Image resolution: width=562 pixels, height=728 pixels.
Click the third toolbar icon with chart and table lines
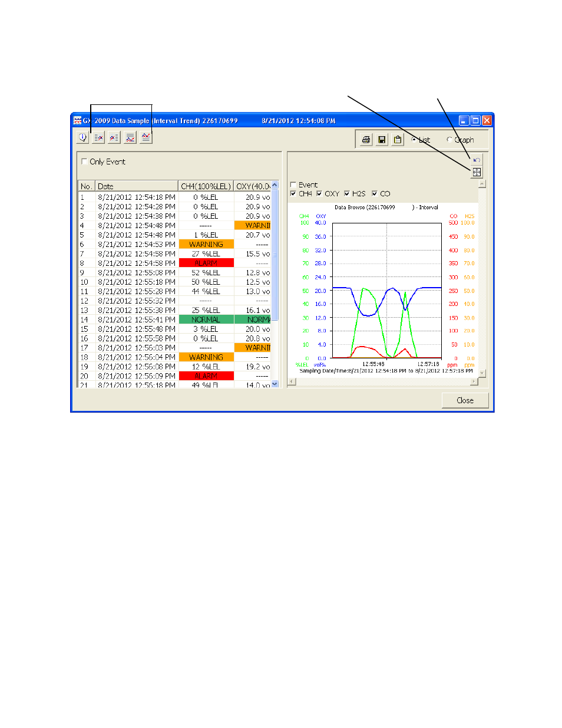[x=114, y=137]
